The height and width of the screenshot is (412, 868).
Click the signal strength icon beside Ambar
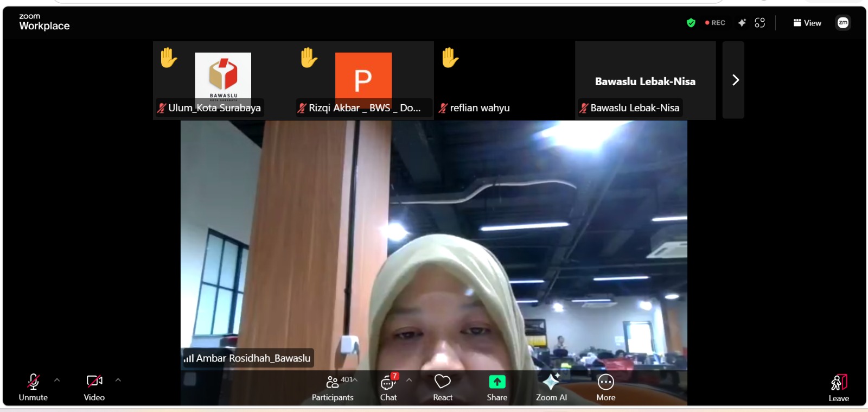pos(189,358)
